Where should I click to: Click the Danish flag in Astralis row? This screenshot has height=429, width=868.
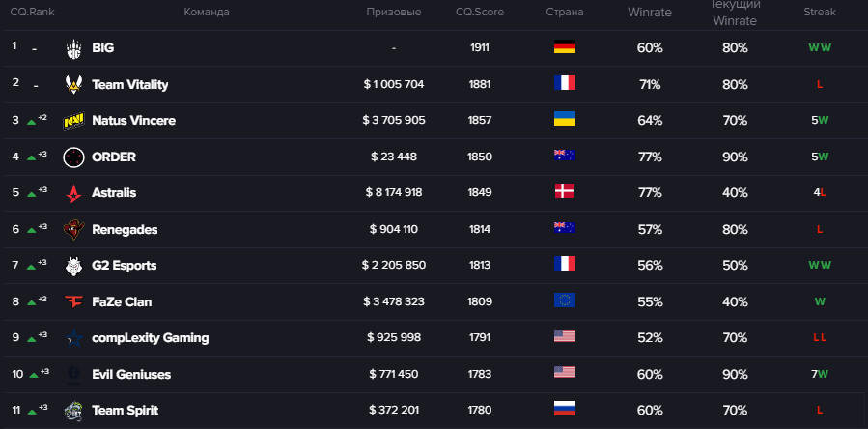(565, 193)
